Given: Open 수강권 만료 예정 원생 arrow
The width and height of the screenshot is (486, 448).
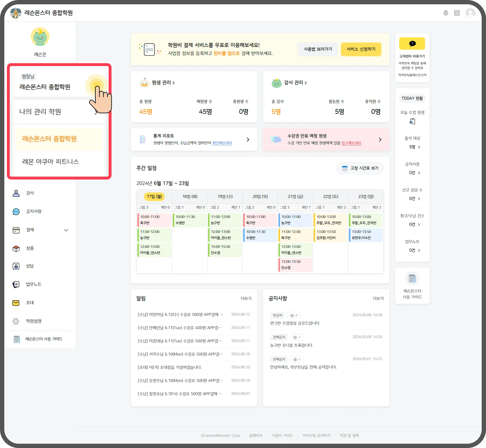Looking at the screenshot, I should coord(380,140).
